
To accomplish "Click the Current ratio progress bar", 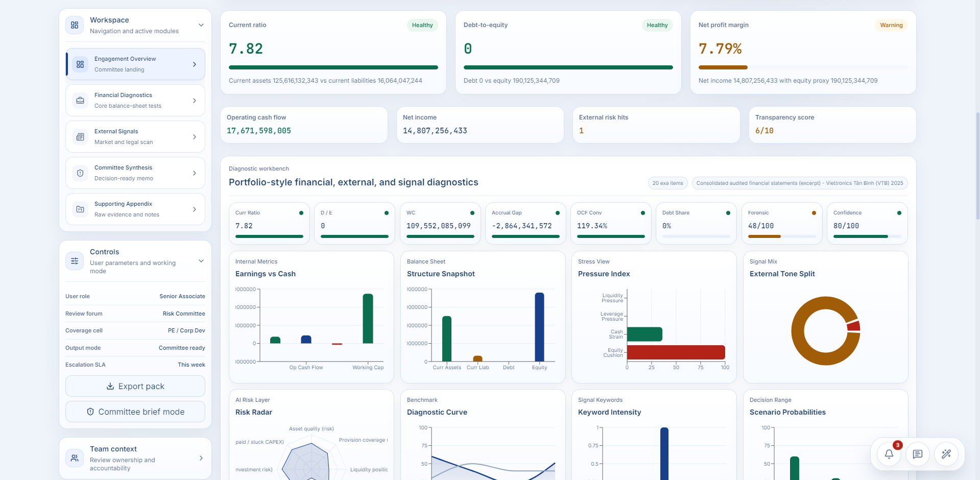I will coord(333,67).
